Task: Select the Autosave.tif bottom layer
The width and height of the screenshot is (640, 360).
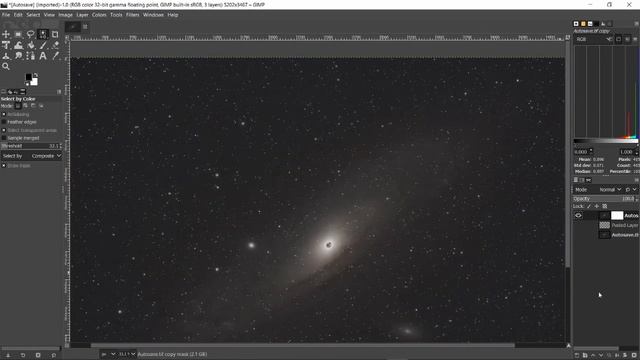Action: 606,235
